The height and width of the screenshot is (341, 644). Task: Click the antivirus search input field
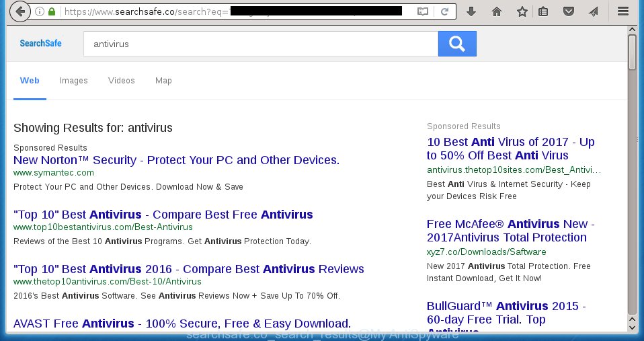point(261,44)
